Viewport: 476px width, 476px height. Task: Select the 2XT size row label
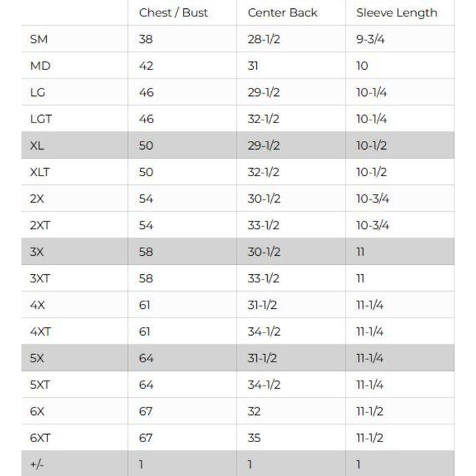pos(40,225)
